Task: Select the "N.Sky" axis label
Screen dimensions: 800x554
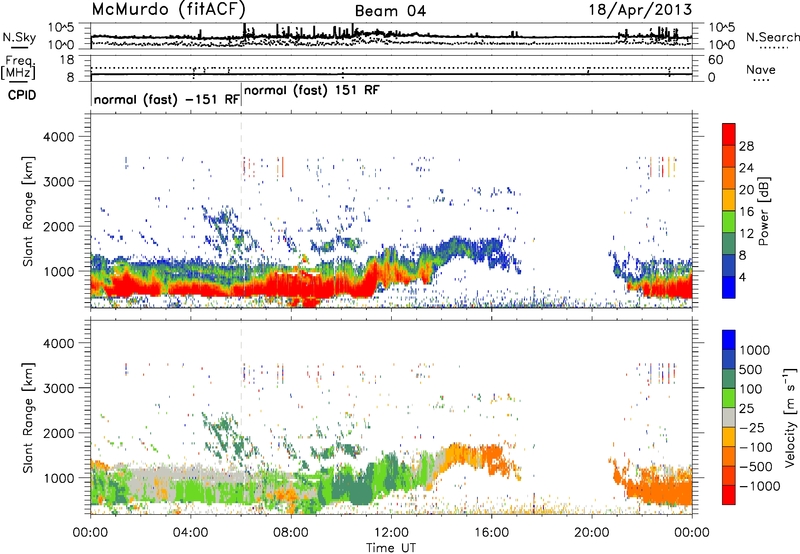Action: click(19, 37)
